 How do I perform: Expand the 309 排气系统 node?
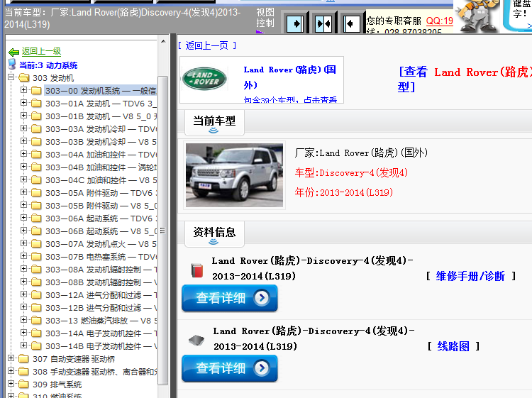[11, 383]
